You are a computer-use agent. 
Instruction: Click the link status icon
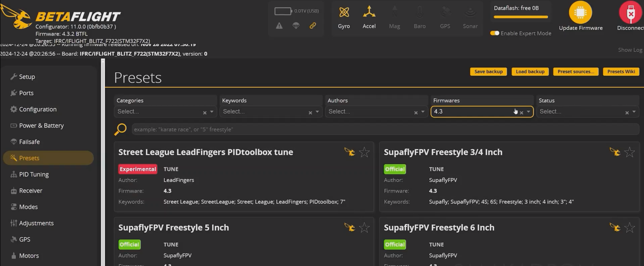[313, 26]
